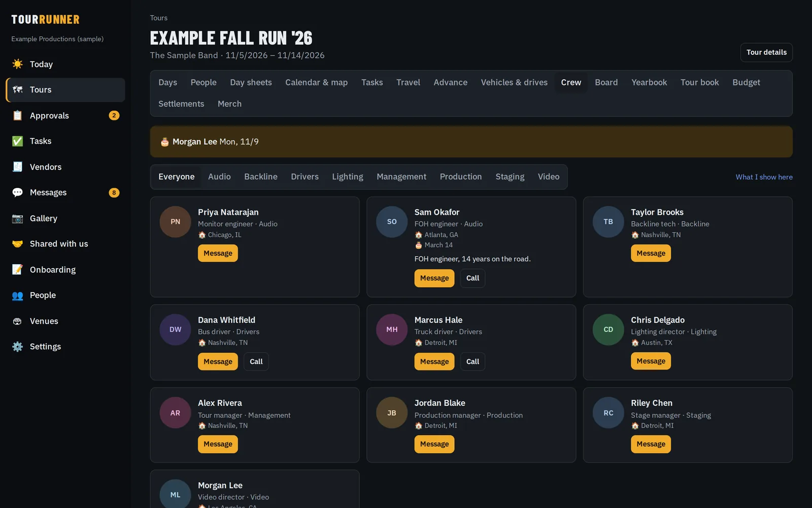Message Chris Delgado
This screenshot has height=508, width=812.
point(651,361)
